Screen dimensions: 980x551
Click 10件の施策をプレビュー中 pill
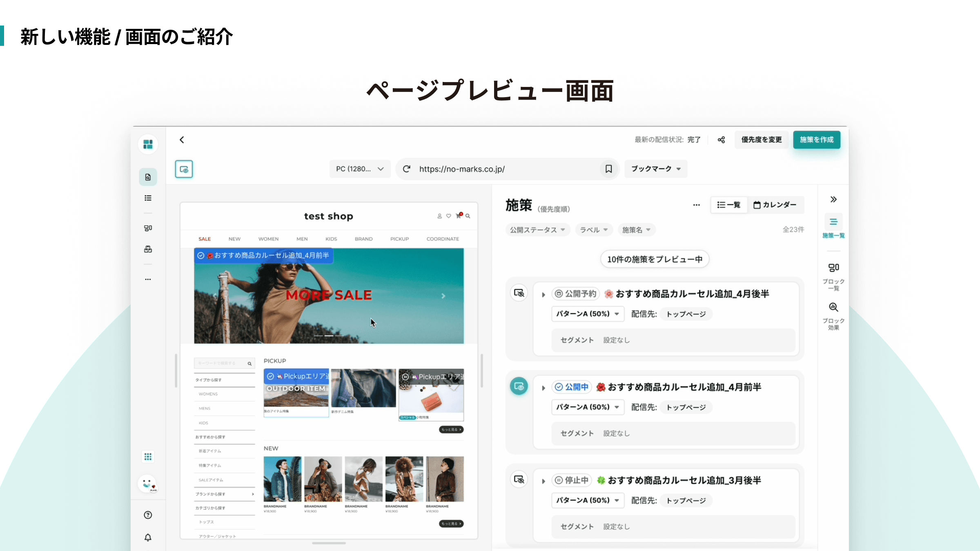point(655,259)
